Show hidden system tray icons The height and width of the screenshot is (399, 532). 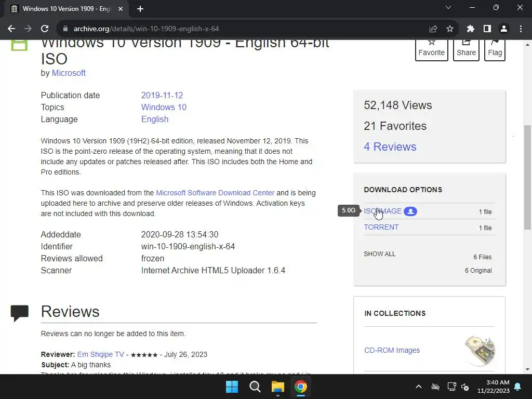419,387
